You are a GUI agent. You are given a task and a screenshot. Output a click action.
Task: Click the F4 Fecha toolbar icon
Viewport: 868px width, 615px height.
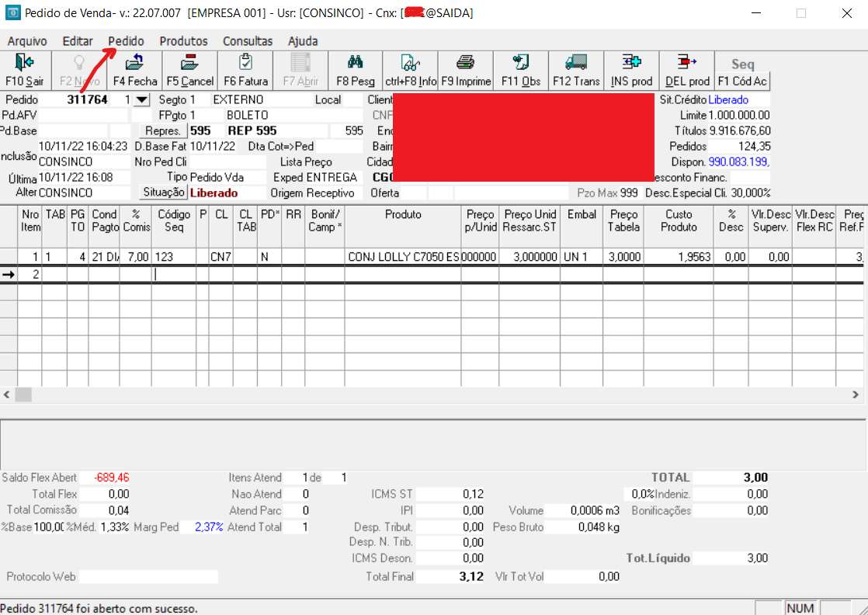click(x=134, y=62)
